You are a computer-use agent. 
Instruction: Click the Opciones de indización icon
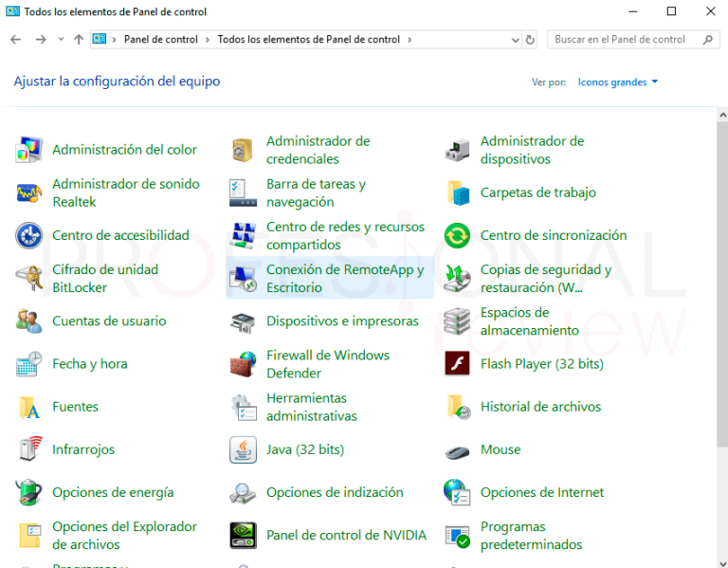243,494
